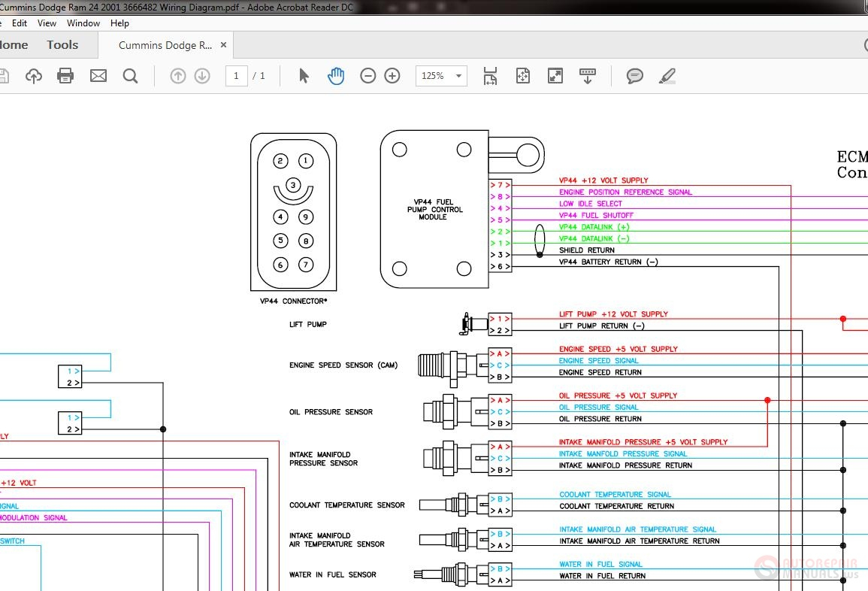This screenshot has height=591, width=868.
Task: Click ENGINE SPEED +5 VOLT SUPPLY label
Action: [618, 350]
